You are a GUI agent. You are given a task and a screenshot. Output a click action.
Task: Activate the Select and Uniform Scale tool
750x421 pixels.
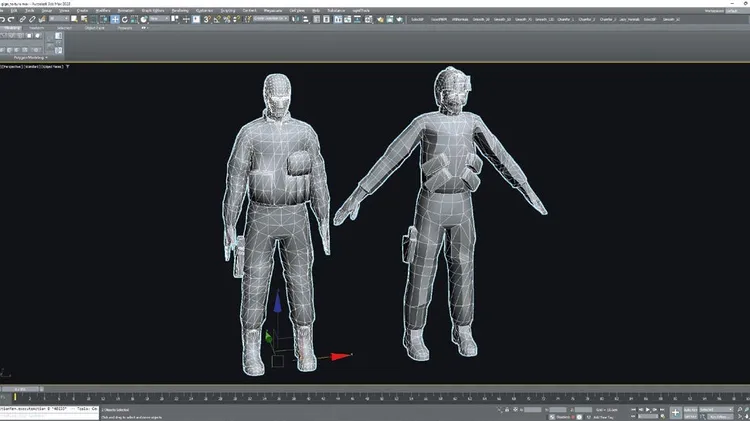[132, 18]
